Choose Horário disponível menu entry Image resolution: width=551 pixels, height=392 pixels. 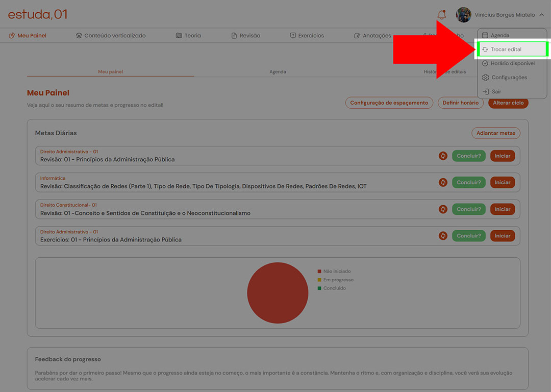(512, 63)
